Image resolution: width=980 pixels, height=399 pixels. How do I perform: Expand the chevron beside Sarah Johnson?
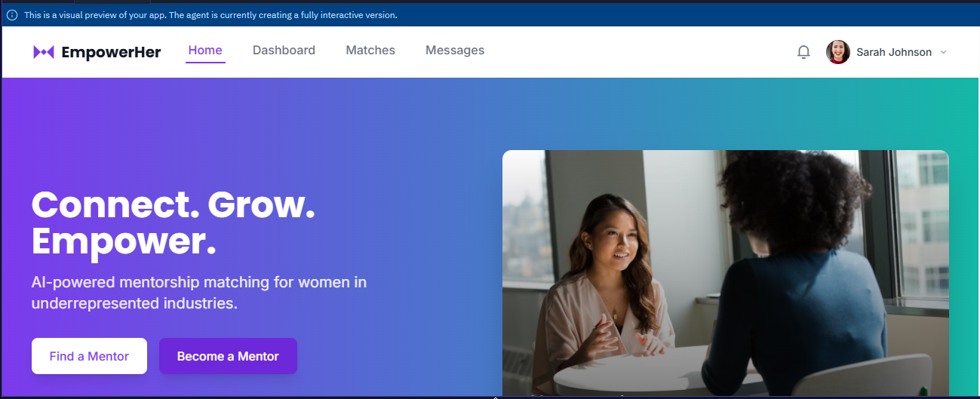[x=943, y=52]
